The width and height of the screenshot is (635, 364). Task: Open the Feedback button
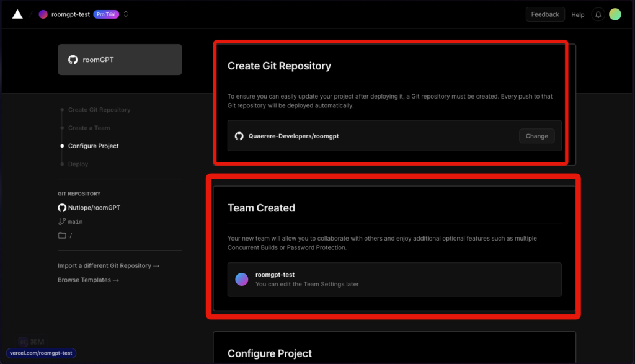545,14
